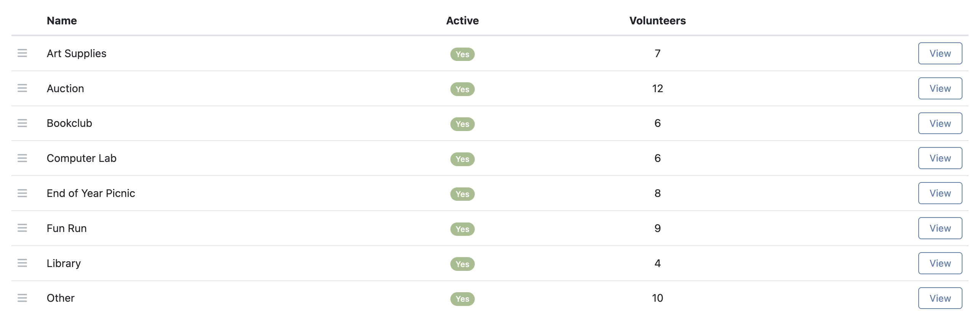Click the reorder handle for the Auction row
The image size is (980, 320).
point(22,88)
